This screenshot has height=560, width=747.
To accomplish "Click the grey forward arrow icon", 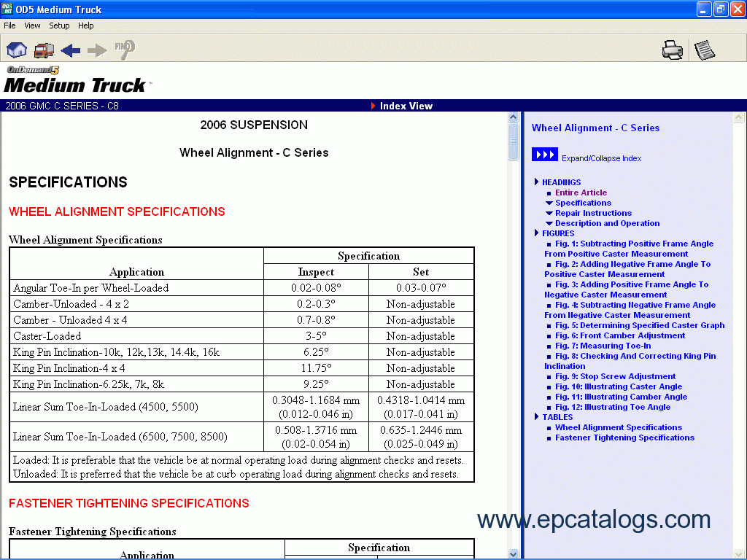I will point(97,50).
